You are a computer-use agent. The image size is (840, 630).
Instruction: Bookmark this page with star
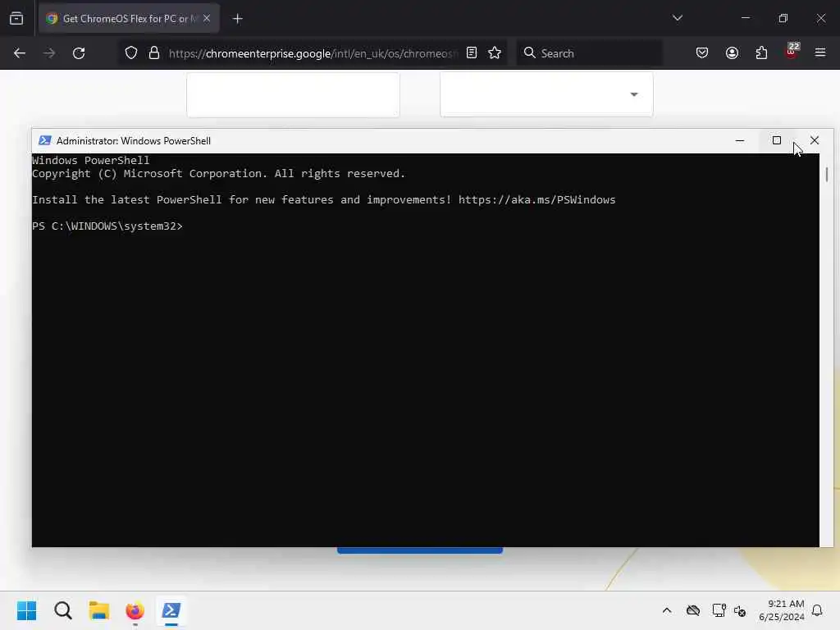point(495,52)
